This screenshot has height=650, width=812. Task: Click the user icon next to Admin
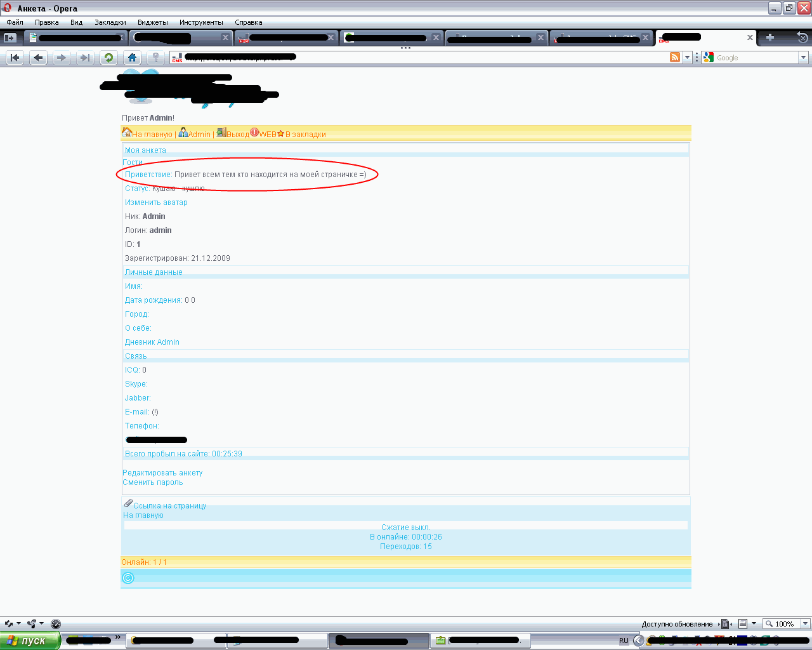click(x=183, y=132)
